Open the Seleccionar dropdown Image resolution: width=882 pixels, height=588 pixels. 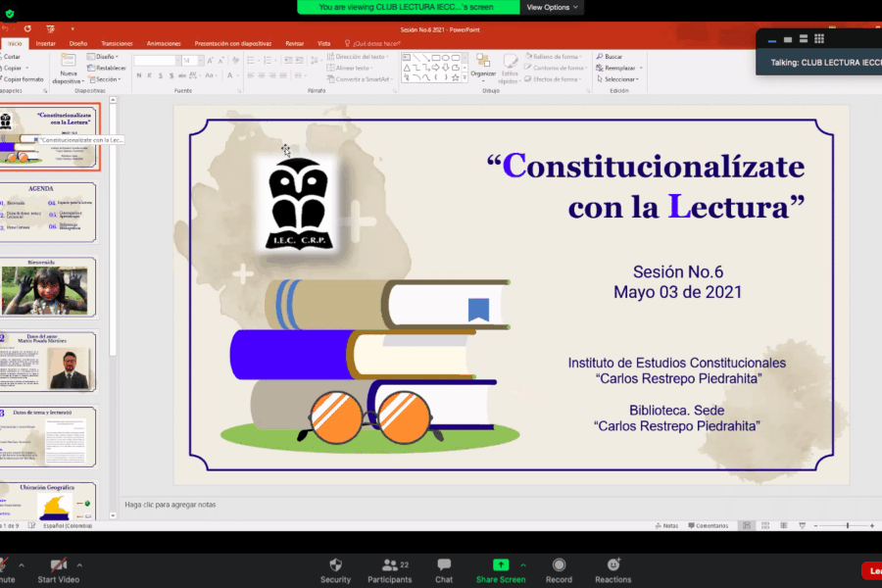619,79
